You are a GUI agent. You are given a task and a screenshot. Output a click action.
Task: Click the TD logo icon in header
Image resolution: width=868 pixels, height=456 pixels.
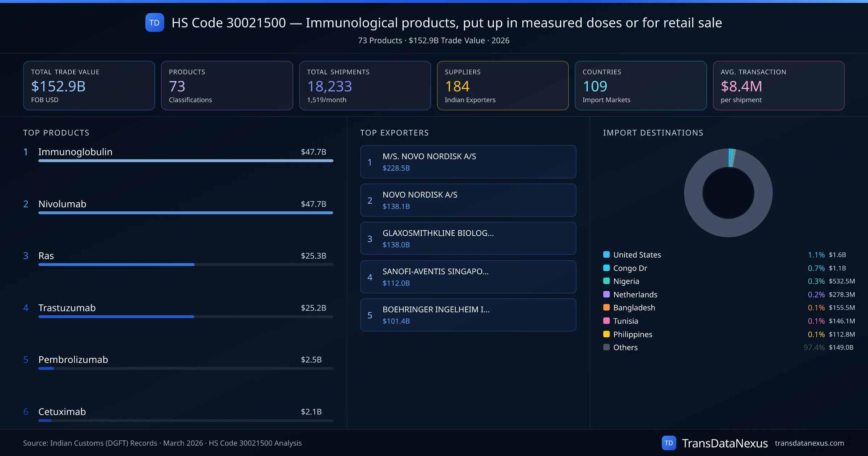point(154,23)
